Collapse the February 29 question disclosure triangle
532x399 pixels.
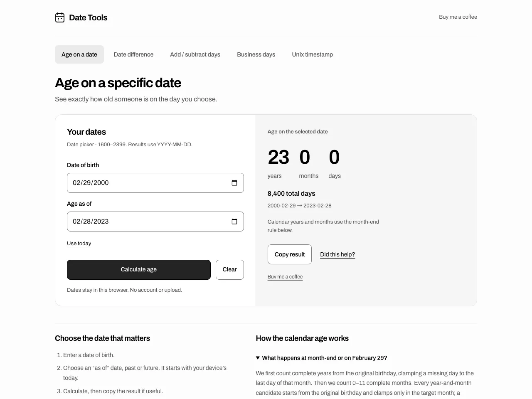point(258,358)
